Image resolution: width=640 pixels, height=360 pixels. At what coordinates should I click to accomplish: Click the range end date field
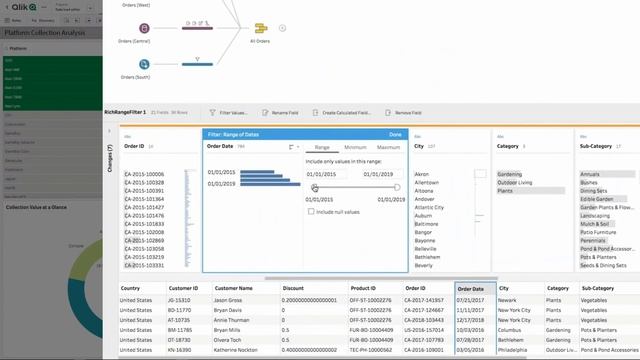[383, 174]
